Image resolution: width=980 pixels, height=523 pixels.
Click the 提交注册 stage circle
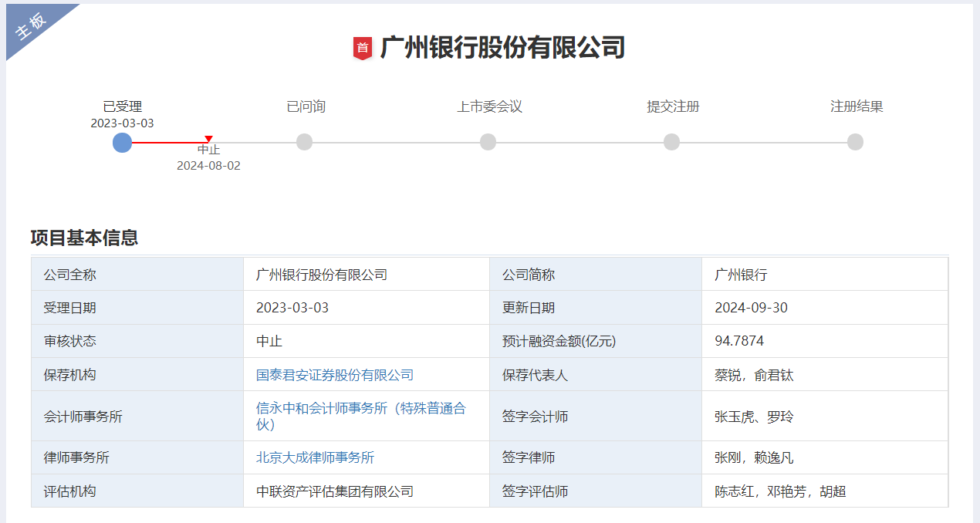(671, 142)
